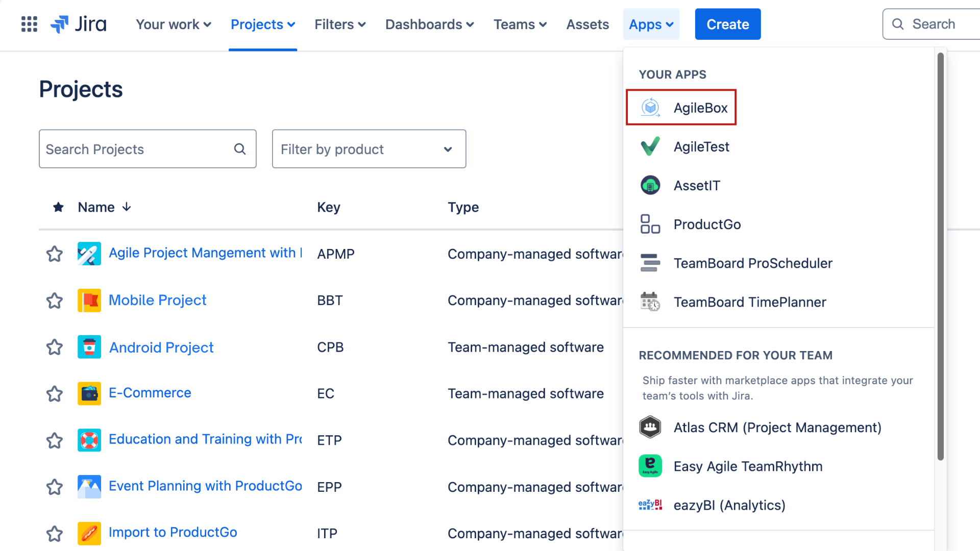Viewport: 980px width, 551px height.
Task: Click the Event Planning mountain avatar
Action: pyautogui.click(x=89, y=487)
